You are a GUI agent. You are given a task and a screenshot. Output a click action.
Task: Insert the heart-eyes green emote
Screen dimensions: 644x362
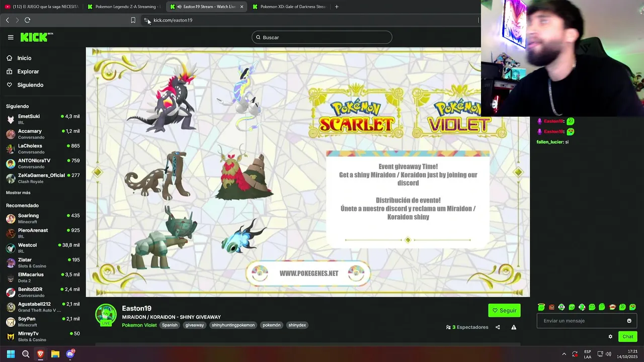tap(632, 307)
